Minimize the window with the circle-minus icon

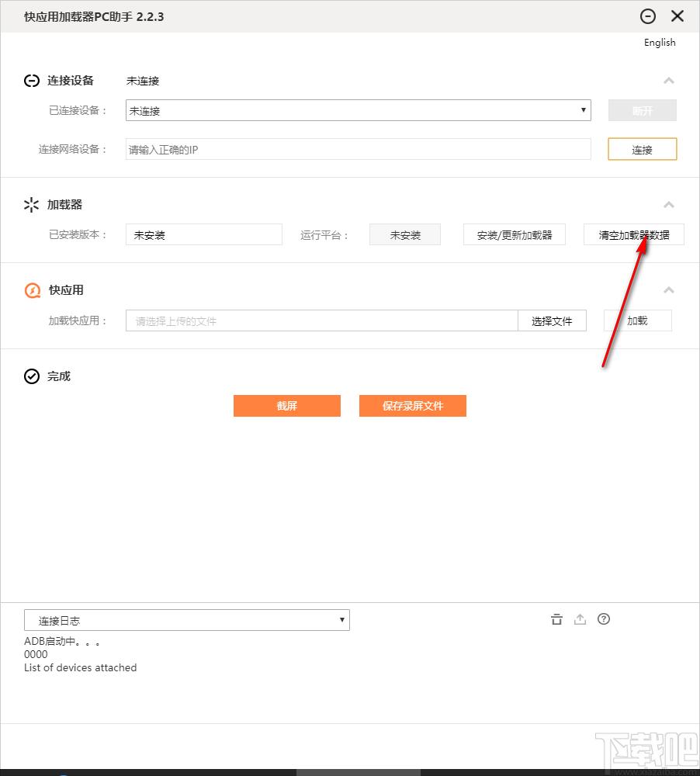tap(647, 16)
